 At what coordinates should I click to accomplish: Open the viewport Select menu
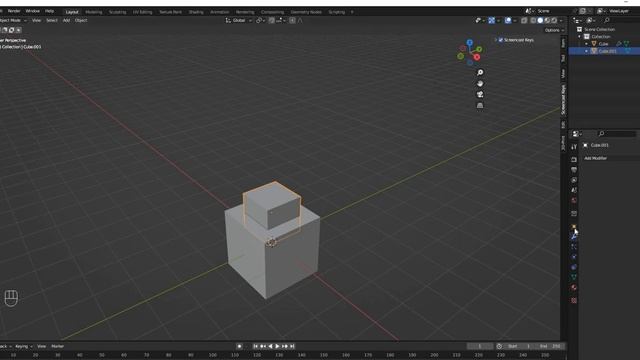[x=52, y=20]
